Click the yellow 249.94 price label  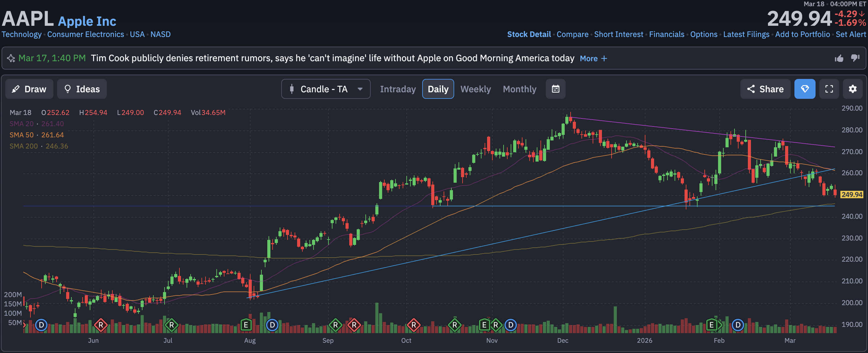pos(851,195)
